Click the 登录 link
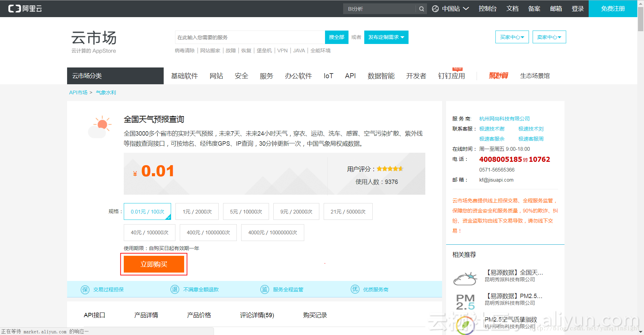Viewport: 644px width, 335px height. [578, 9]
